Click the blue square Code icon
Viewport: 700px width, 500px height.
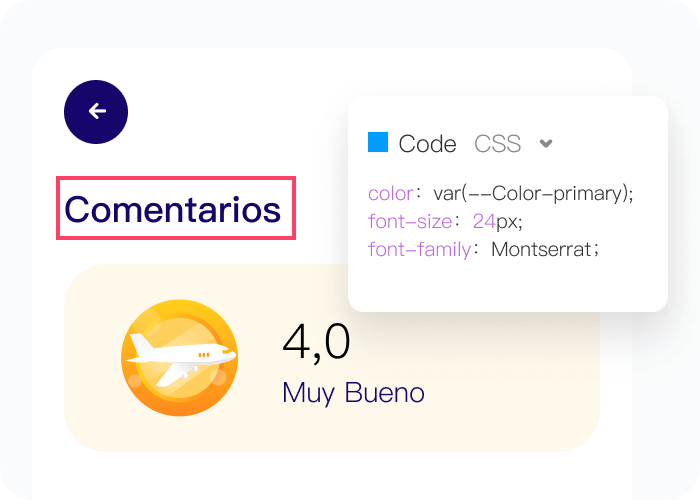(x=377, y=142)
